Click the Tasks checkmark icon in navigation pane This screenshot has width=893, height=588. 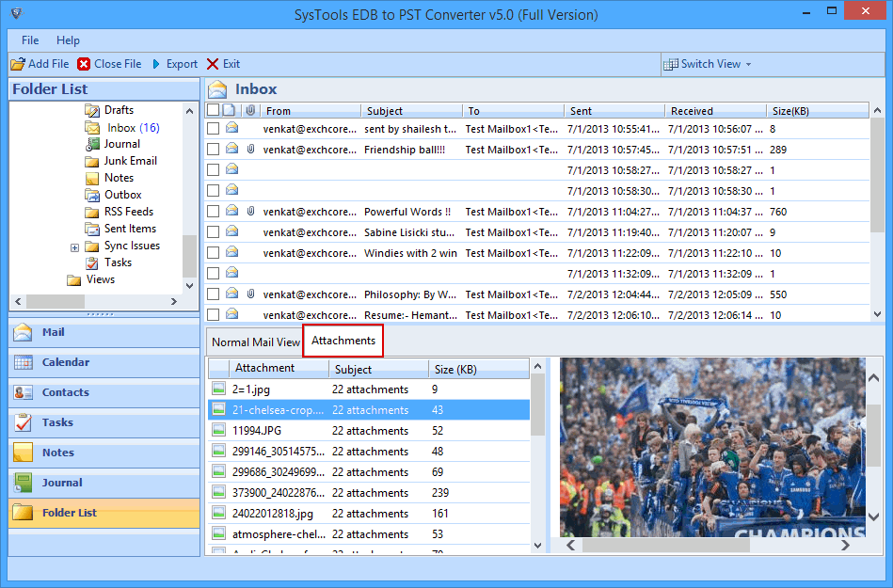point(24,422)
